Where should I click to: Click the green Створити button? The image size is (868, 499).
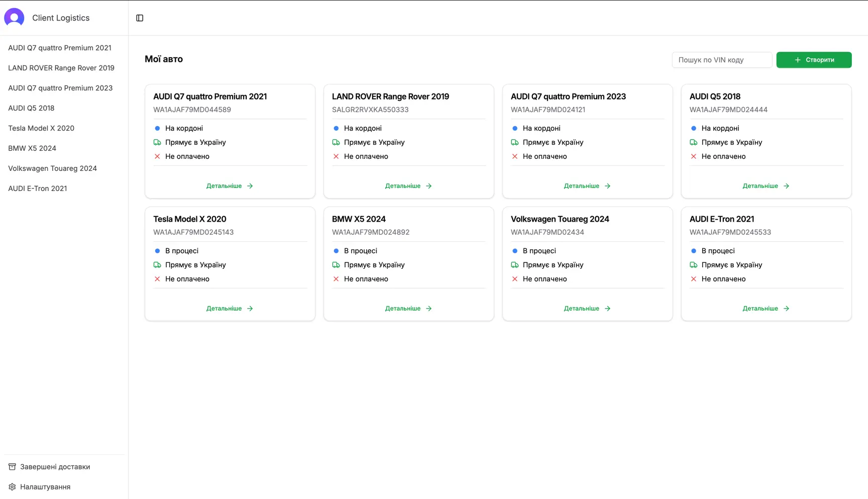pyautogui.click(x=814, y=60)
